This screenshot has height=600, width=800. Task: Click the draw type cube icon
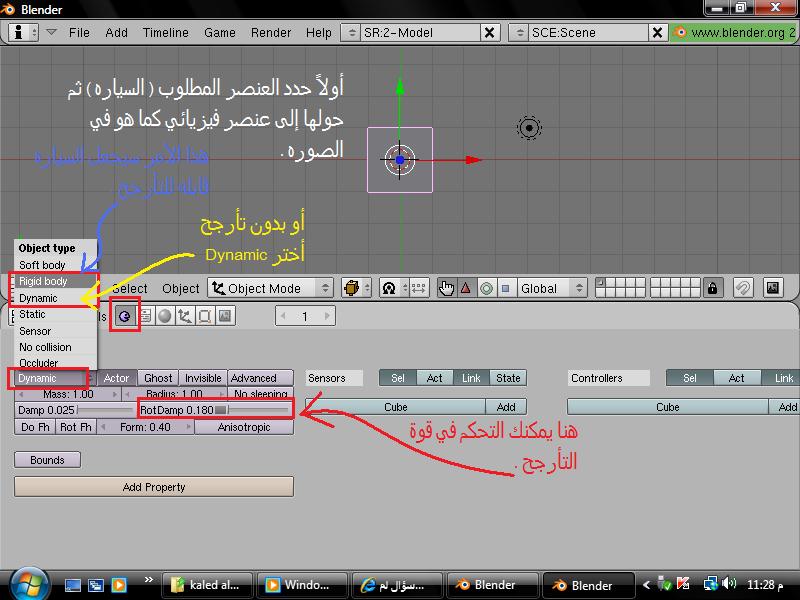356,288
